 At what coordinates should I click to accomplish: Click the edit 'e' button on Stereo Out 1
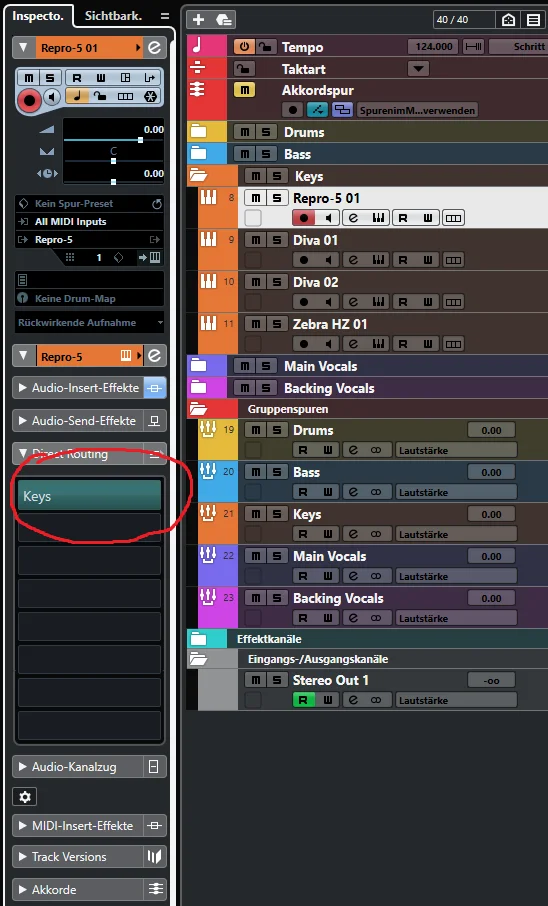[x=353, y=700]
